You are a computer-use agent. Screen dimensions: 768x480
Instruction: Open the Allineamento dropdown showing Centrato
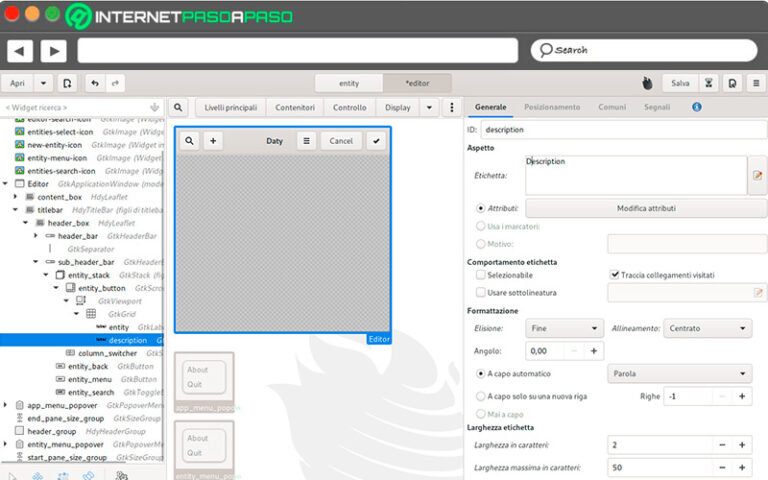[x=709, y=328]
